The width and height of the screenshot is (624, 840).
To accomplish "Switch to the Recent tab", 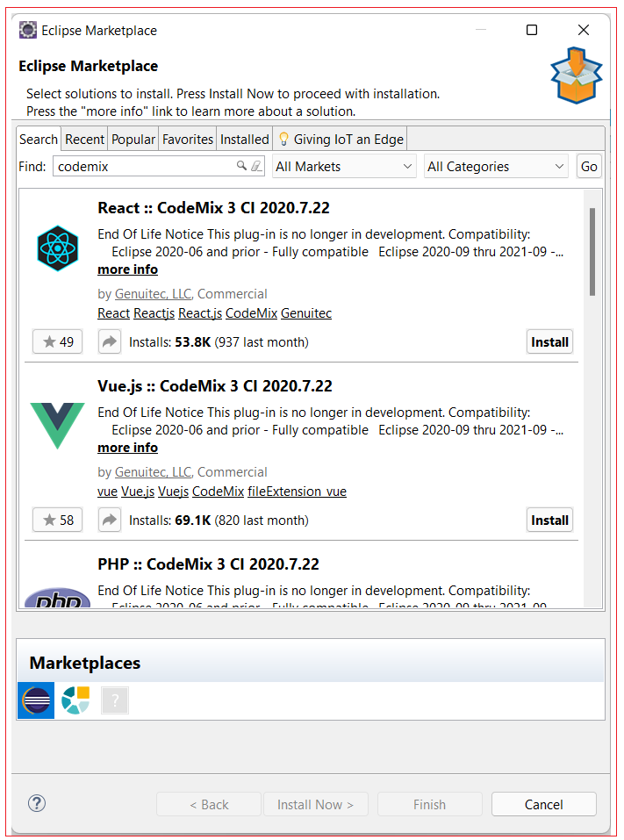I will [x=84, y=140].
